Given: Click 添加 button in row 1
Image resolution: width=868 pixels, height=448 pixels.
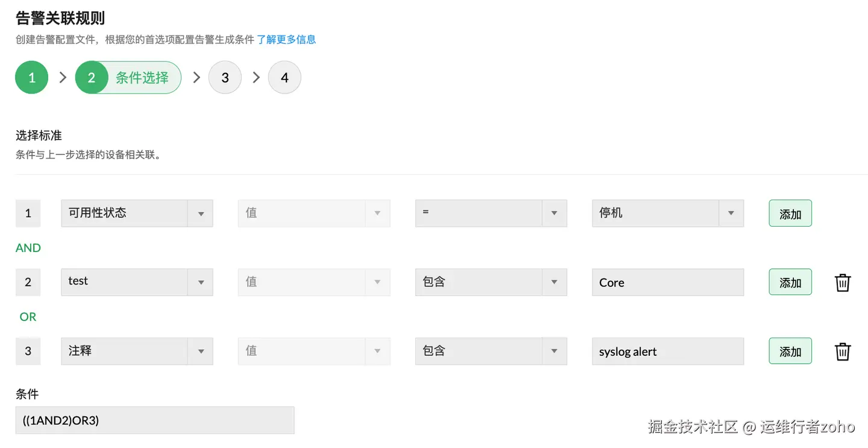Looking at the screenshot, I should [790, 213].
